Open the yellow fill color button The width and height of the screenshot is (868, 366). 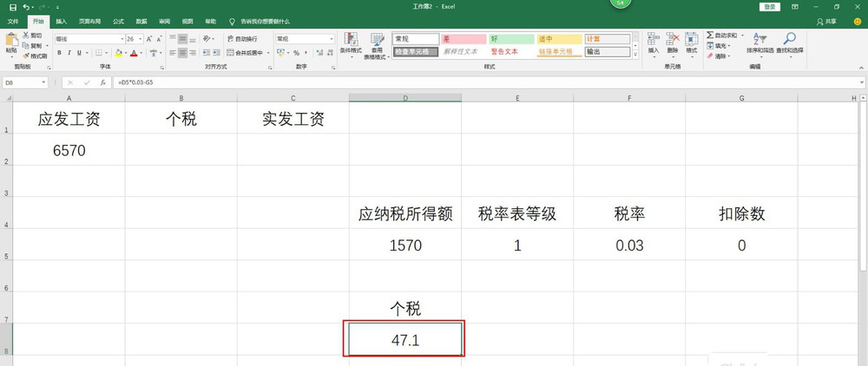tap(118, 52)
